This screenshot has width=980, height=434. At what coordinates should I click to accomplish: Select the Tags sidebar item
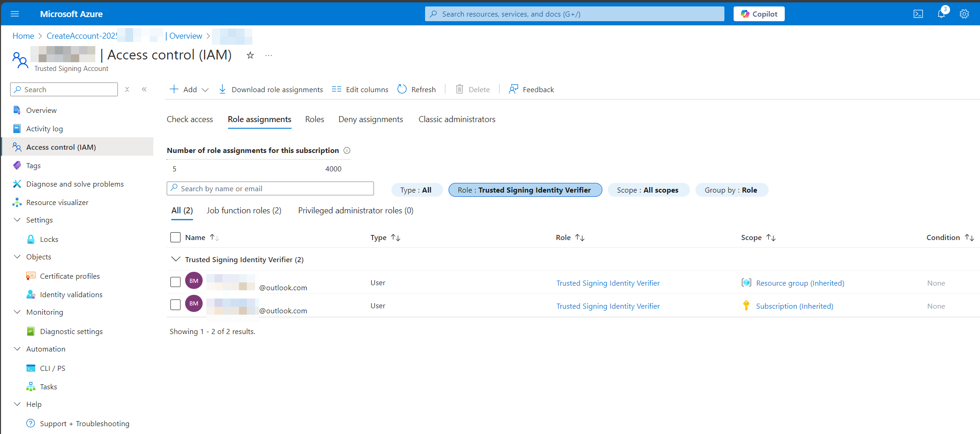click(x=32, y=165)
